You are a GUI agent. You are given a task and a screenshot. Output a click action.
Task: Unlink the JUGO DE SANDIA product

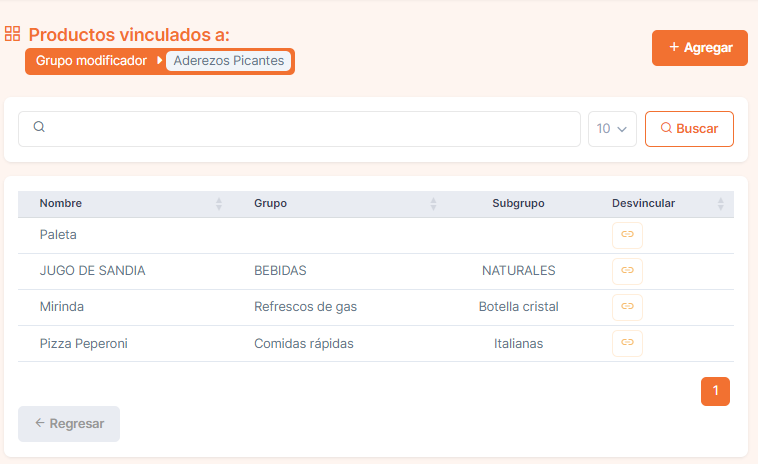tap(627, 271)
